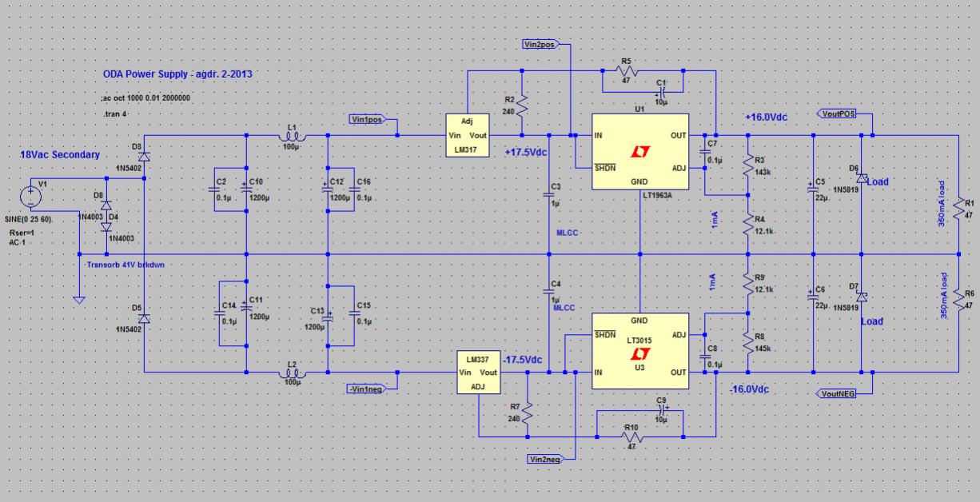Click the '+17.5Vdc' annotation
Screen dimensions: 980x502
(526, 152)
